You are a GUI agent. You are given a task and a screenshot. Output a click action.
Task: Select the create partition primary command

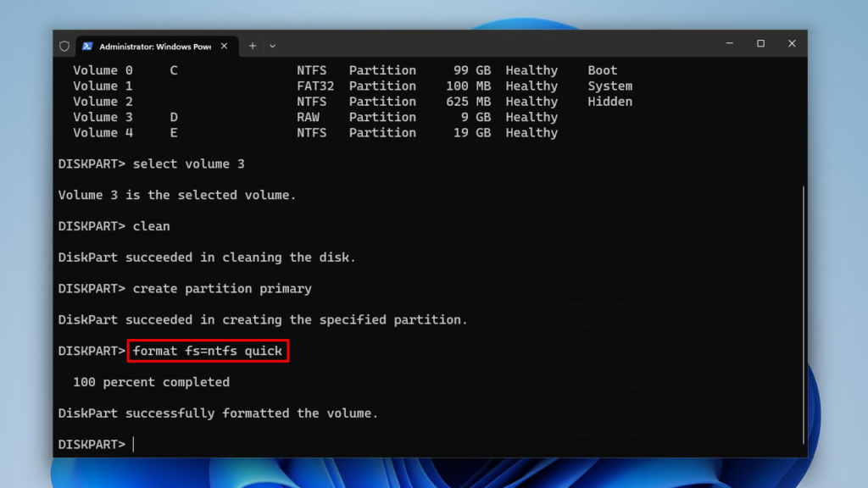(x=223, y=288)
